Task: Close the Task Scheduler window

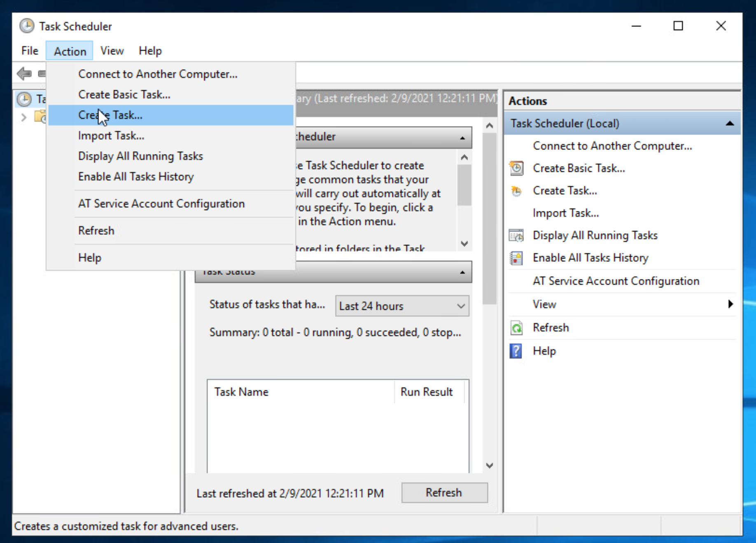Action: (721, 26)
